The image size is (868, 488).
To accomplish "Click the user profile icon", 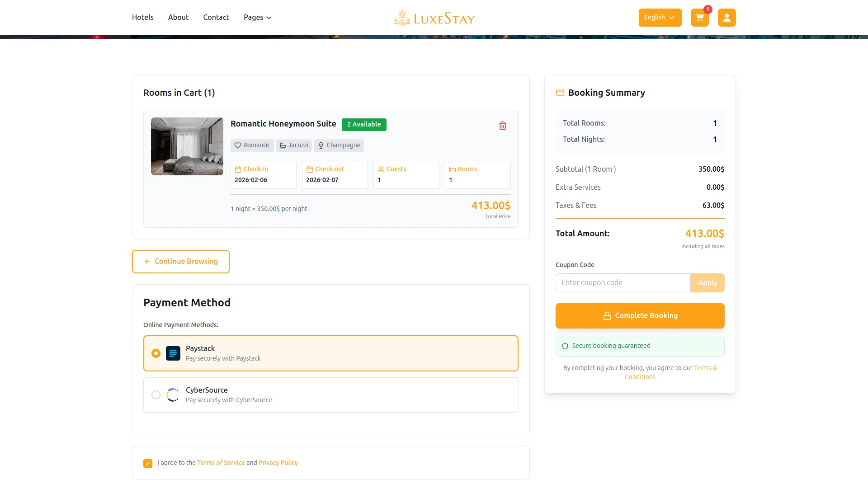I will [726, 17].
